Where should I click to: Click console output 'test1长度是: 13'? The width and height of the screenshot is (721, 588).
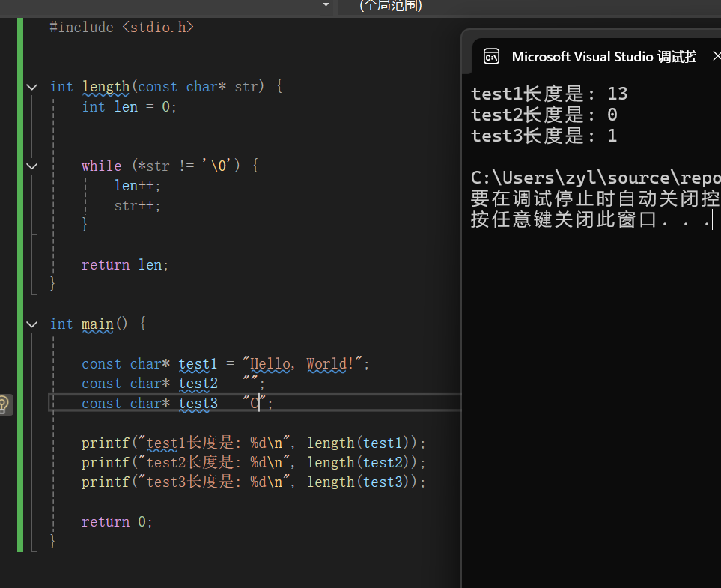click(x=549, y=94)
